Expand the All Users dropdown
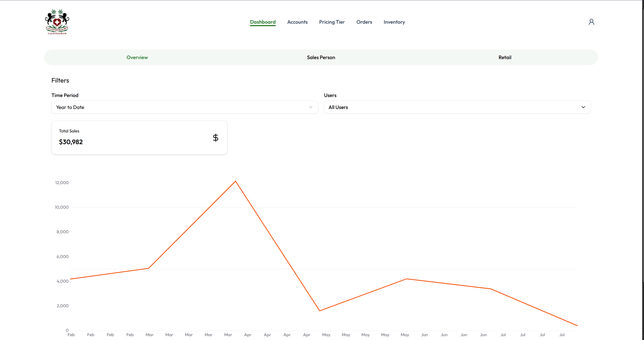 coord(457,107)
